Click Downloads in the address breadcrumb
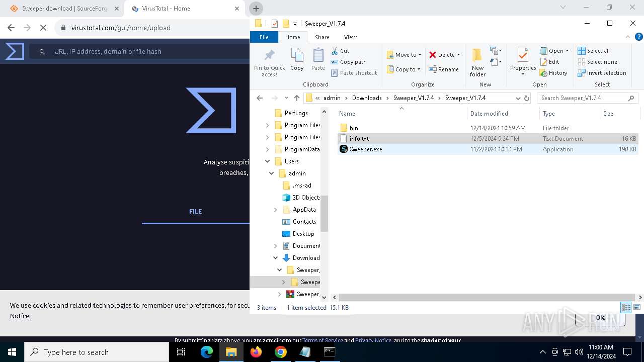644x362 pixels. pyautogui.click(x=367, y=98)
